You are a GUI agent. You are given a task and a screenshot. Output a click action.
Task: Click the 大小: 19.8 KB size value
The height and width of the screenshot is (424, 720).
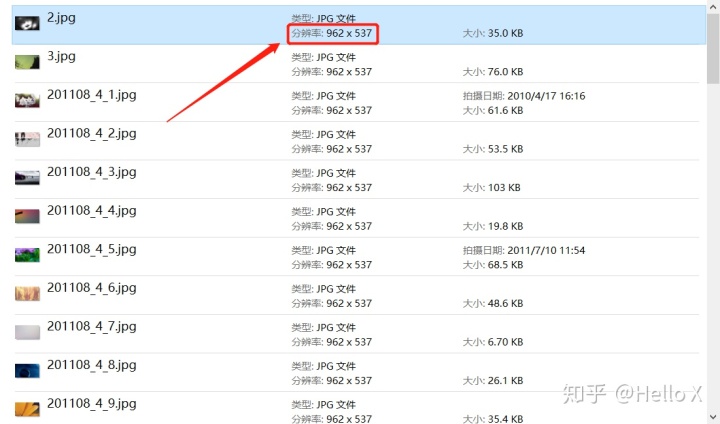point(493,226)
